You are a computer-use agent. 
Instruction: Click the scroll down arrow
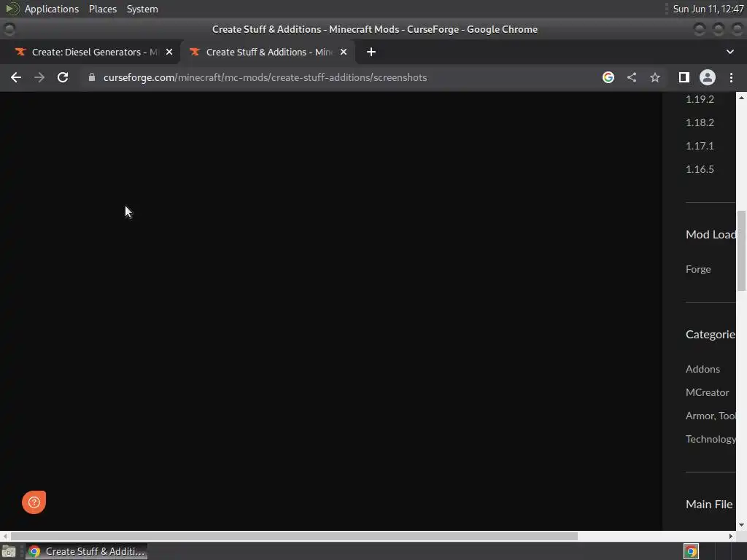[741, 525]
